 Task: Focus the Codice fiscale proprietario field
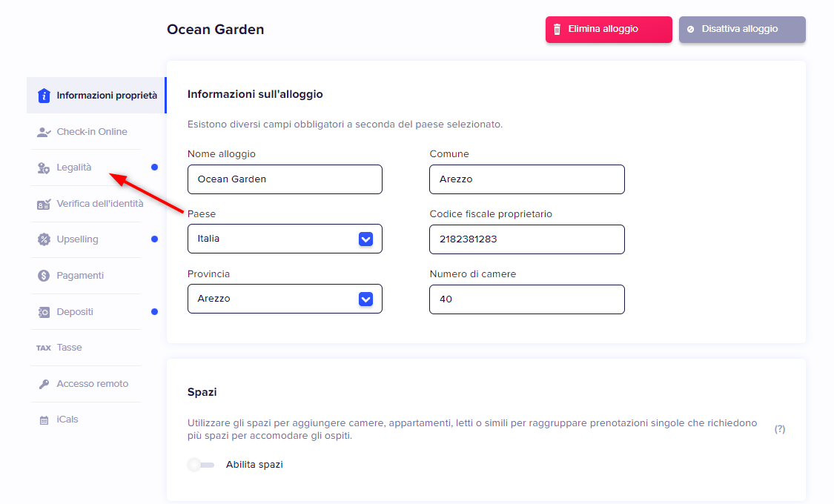[x=526, y=239]
